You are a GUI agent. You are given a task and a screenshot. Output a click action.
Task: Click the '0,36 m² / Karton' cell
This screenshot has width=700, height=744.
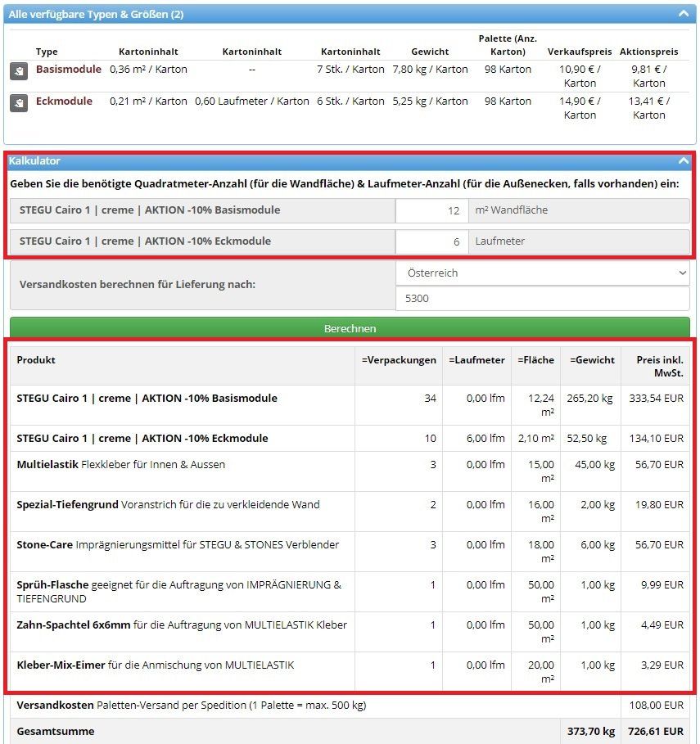point(148,70)
